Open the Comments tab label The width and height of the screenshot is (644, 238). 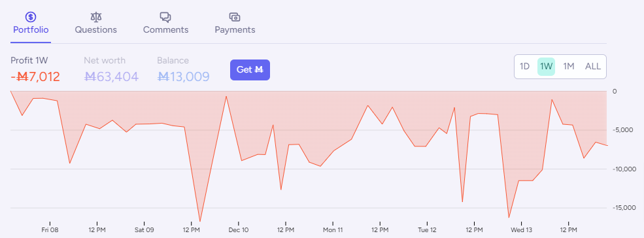coord(165,30)
